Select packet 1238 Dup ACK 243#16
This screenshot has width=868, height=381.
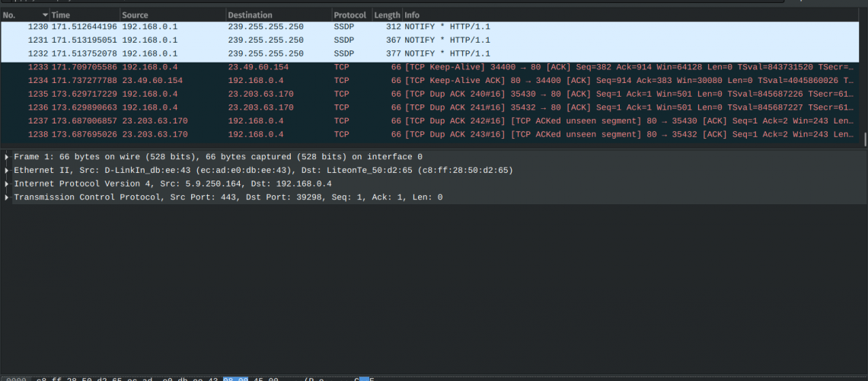click(430, 134)
